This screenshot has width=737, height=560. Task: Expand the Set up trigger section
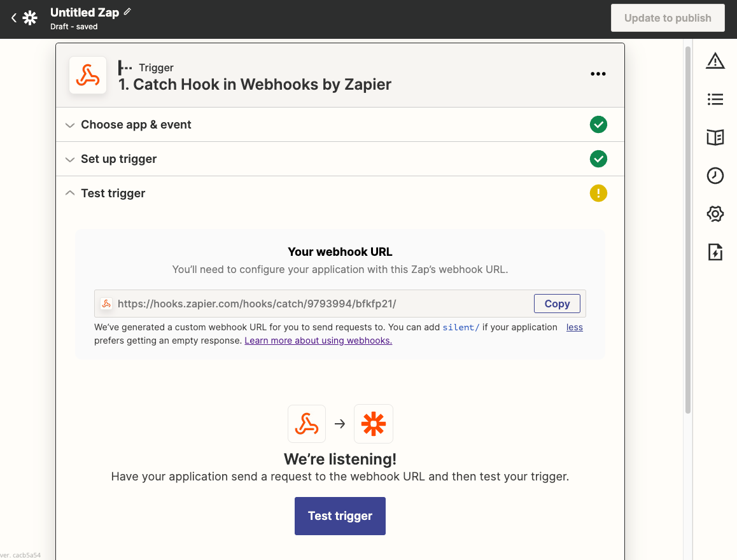(340, 159)
